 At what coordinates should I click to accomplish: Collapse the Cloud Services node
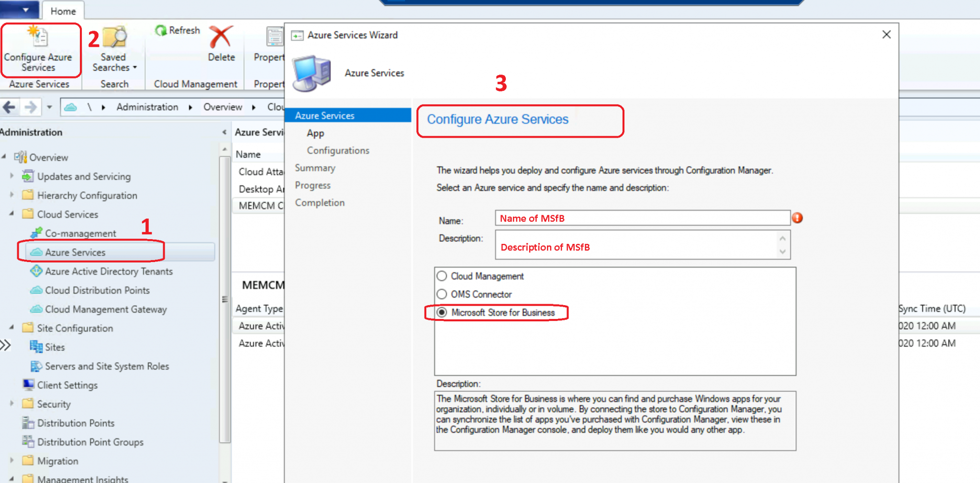click(x=12, y=214)
